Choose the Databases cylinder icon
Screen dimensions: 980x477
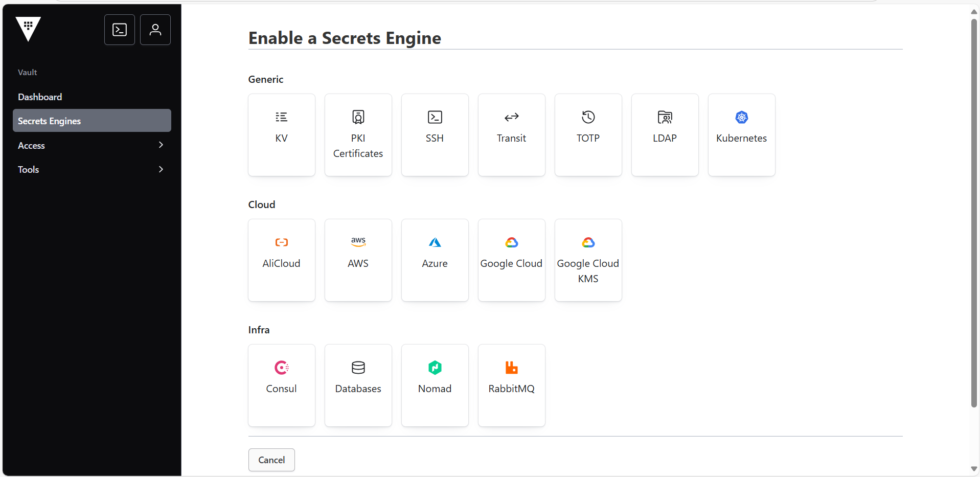tap(358, 368)
